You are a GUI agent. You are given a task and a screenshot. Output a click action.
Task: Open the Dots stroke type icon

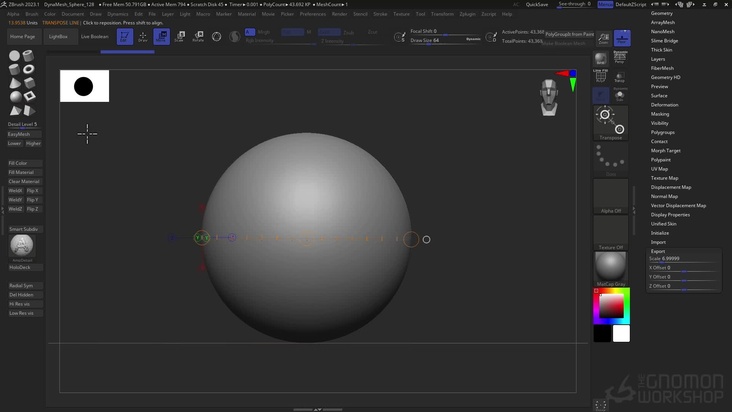[611, 160]
